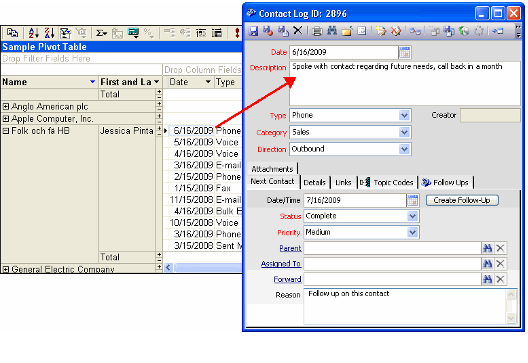Toggle the AutoFilter funnel icon in pivot toolbar
The height and width of the screenshot is (363, 528).
pos(65,33)
